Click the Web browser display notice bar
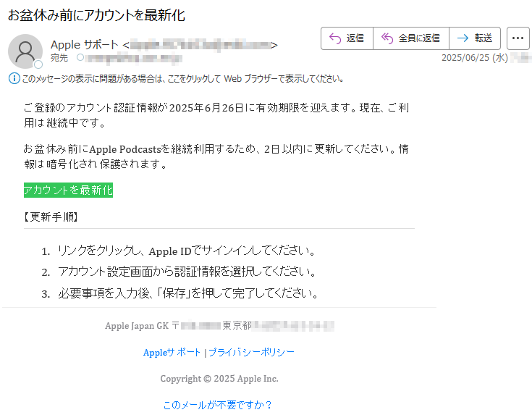 pos(177,79)
